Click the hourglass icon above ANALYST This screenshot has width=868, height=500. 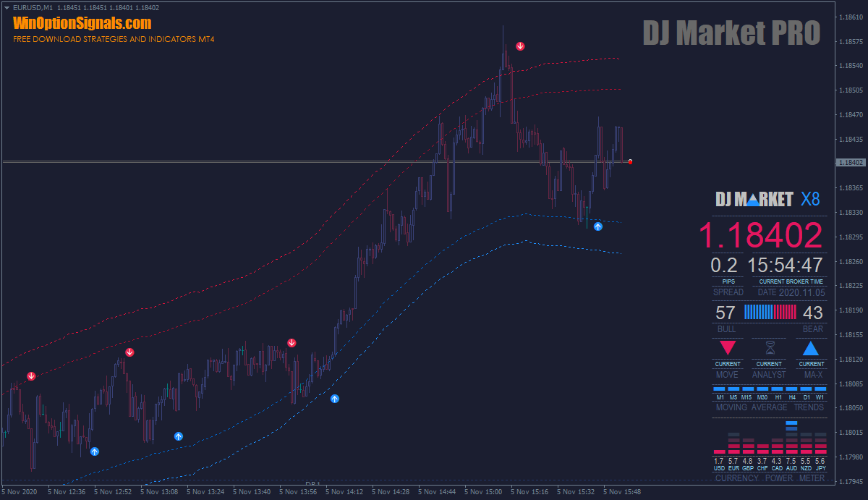point(769,348)
